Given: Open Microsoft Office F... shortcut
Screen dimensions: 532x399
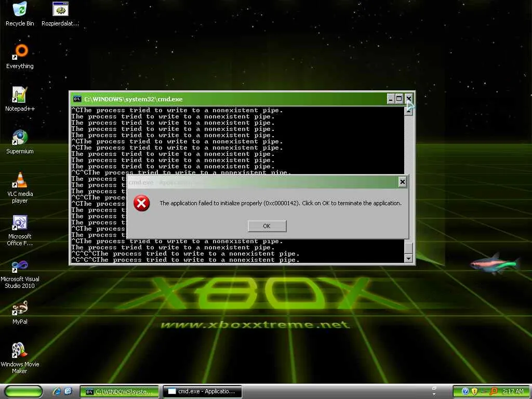Looking at the screenshot, I should [x=20, y=230].
